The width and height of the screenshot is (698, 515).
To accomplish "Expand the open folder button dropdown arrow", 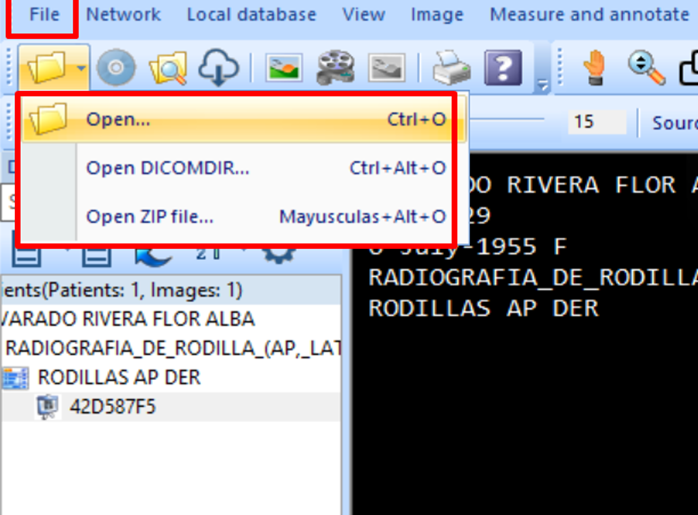I will pos(81,69).
